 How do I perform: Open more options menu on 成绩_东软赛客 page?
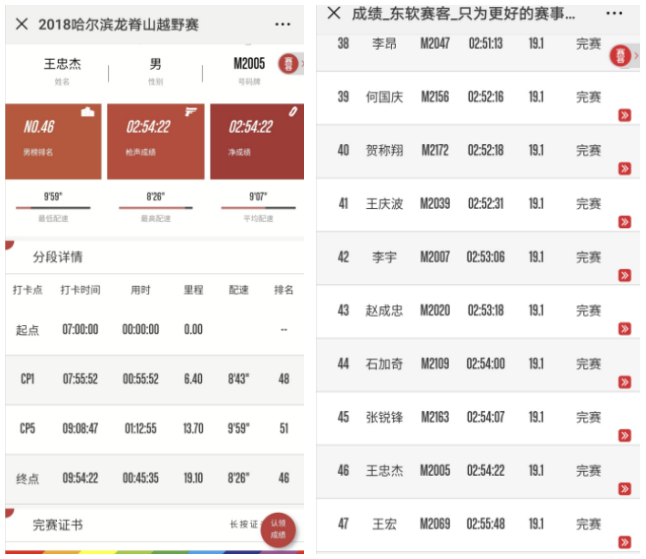[x=614, y=13]
